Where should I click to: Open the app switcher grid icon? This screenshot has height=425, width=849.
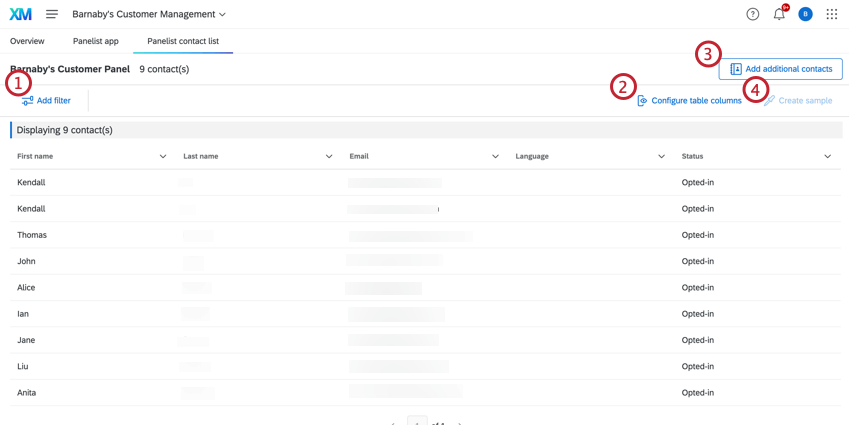(832, 15)
